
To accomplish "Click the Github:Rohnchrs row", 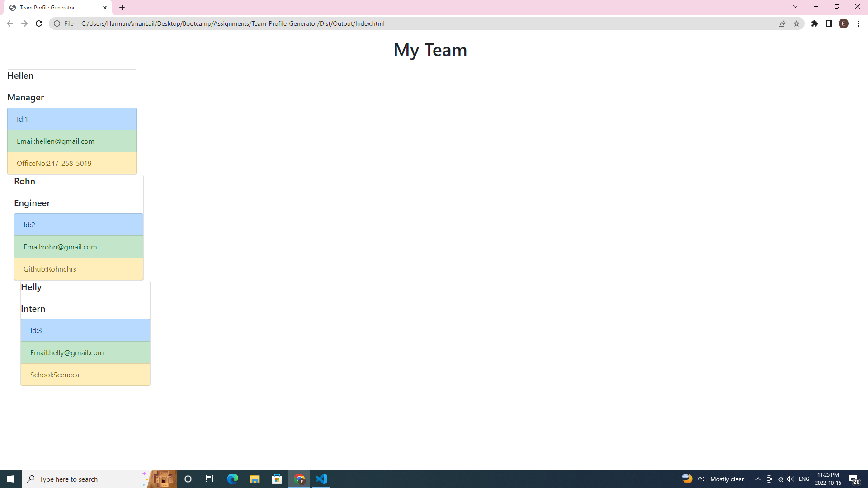I will [79, 269].
